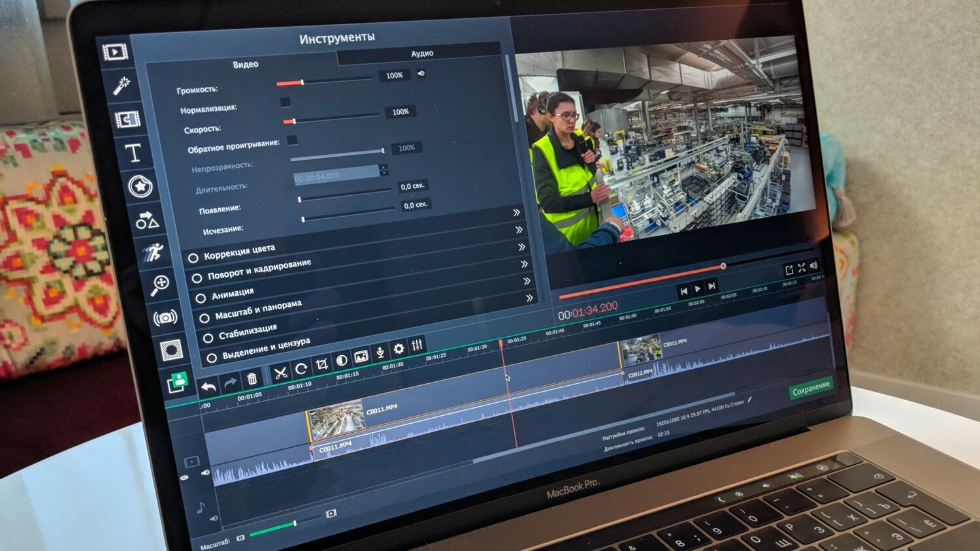
Task: Click the Появление fade-in slider
Action: click(x=346, y=195)
